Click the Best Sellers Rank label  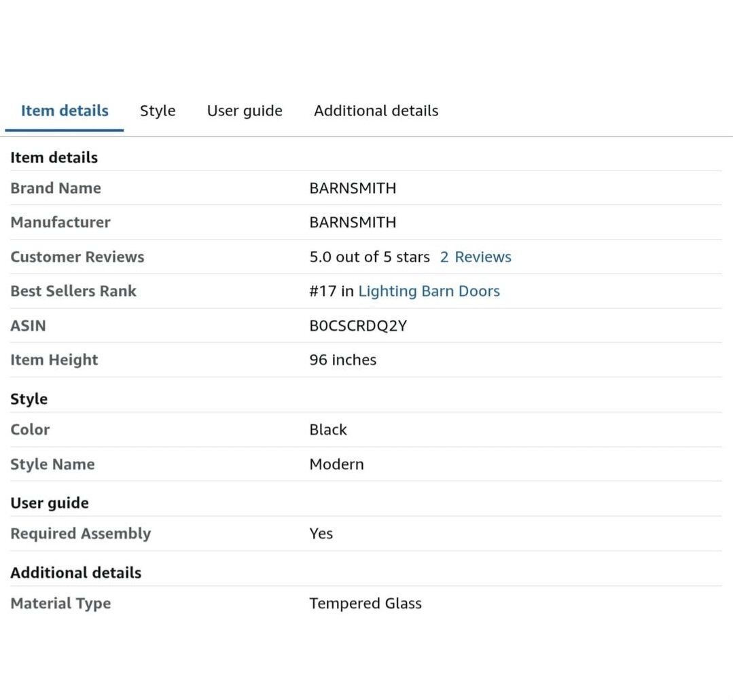[x=73, y=291]
